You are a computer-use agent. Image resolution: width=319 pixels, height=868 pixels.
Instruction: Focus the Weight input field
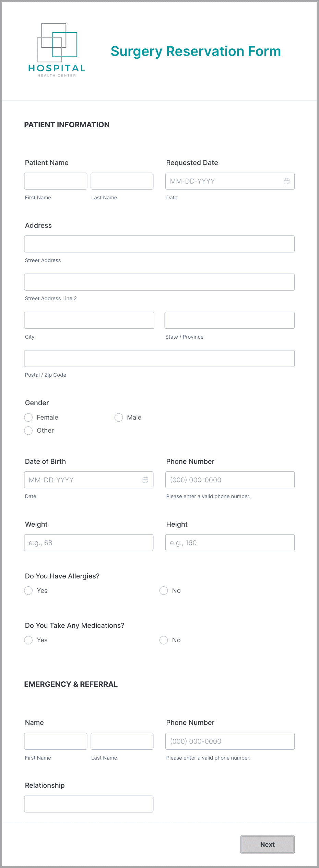89,543
